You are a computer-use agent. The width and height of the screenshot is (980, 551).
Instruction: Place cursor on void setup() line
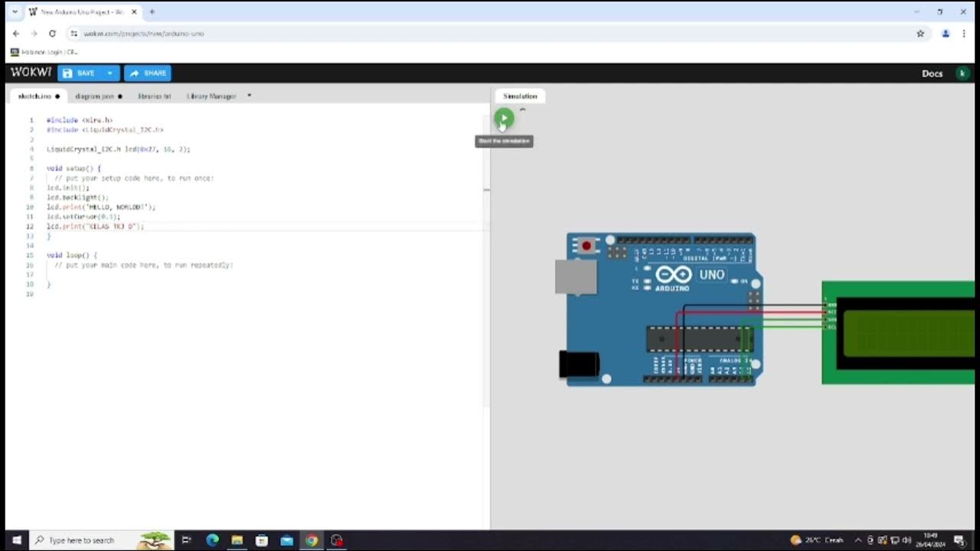73,168
